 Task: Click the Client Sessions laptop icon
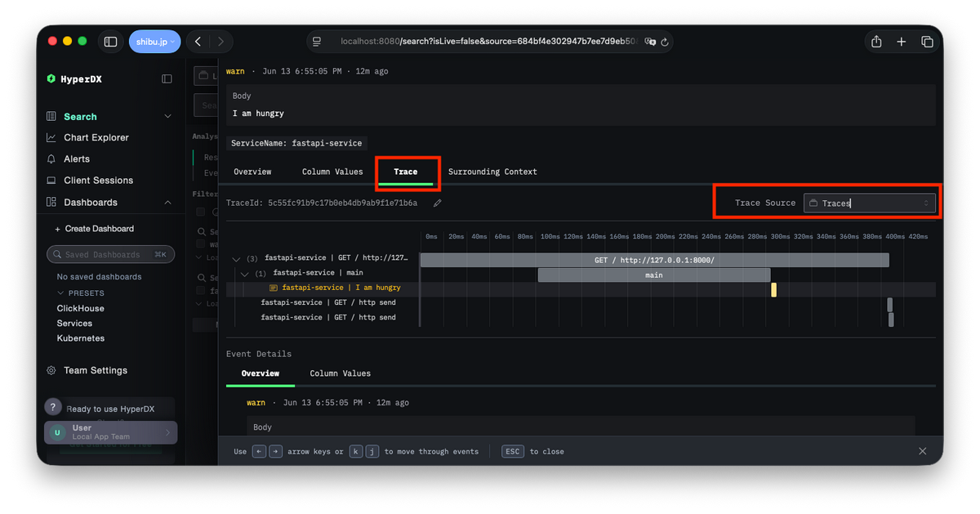[51, 181]
